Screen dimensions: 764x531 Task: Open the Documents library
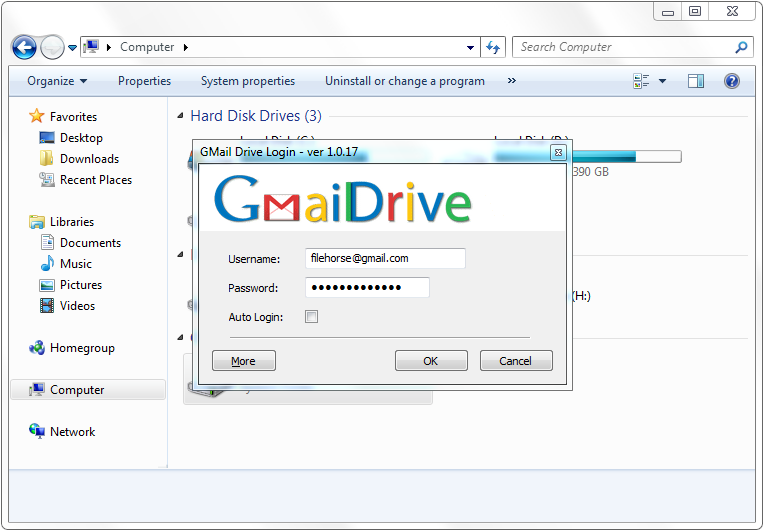90,243
